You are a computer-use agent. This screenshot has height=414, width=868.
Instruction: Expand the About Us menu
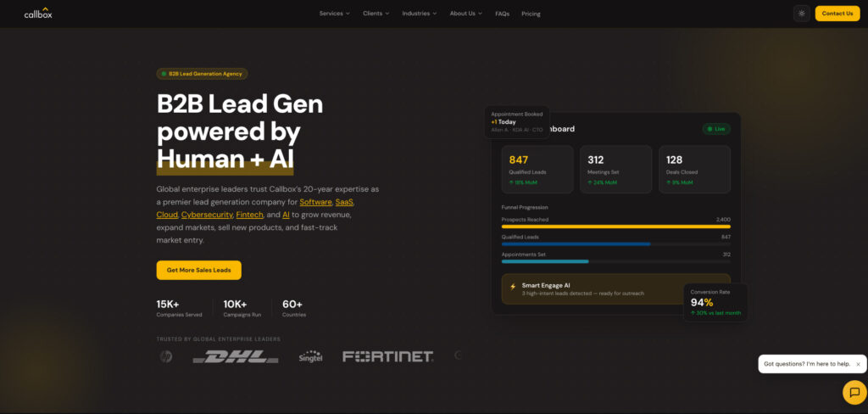pos(465,14)
